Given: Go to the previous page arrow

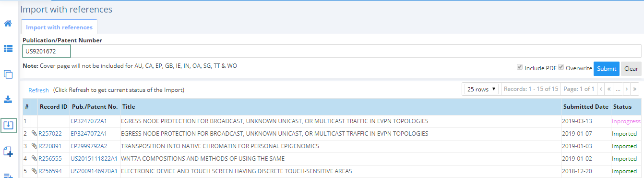Looking at the screenshot, I should pyautogui.click(x=600, y=89).
